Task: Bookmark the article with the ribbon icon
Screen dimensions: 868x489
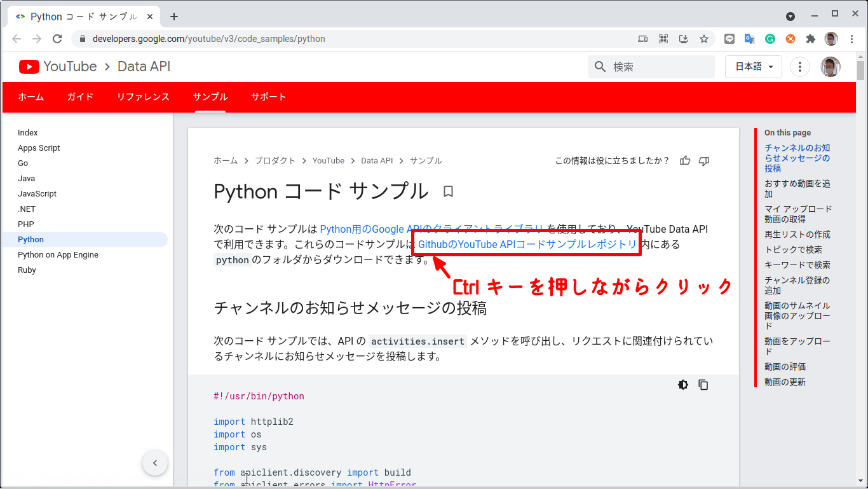Action: click(x=448, y=191)
